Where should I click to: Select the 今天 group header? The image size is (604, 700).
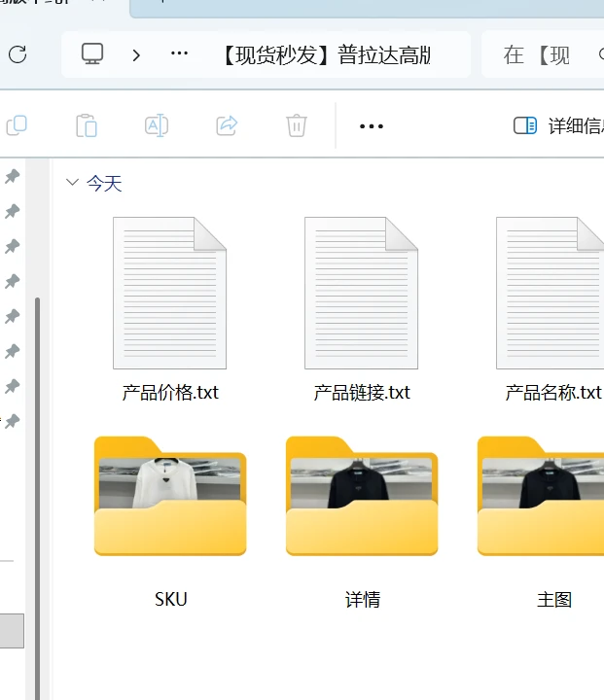(104, 184)
